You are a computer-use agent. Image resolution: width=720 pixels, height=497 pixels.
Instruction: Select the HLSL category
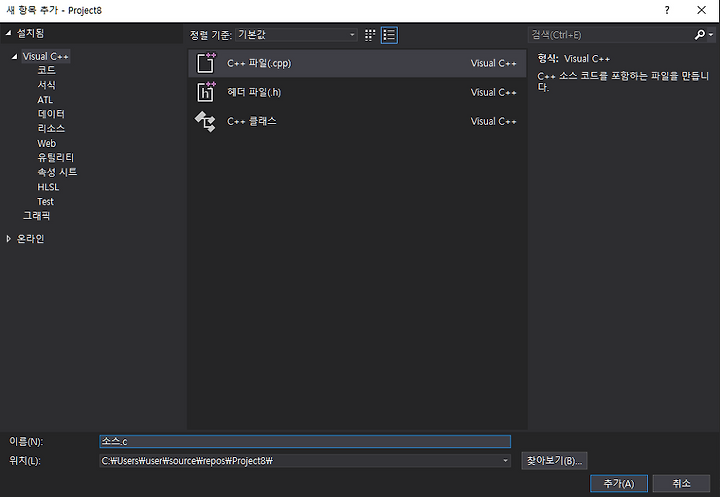pos(48,187)
